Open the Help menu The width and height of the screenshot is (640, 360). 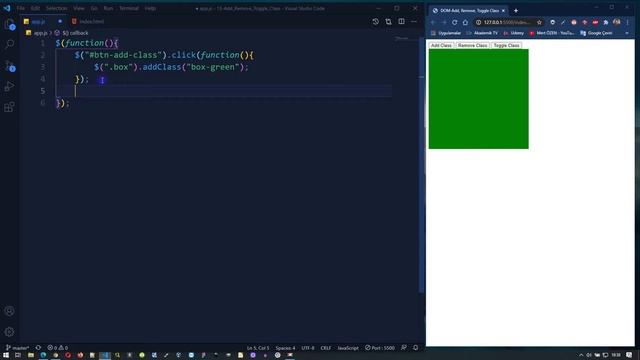[150, 8]
